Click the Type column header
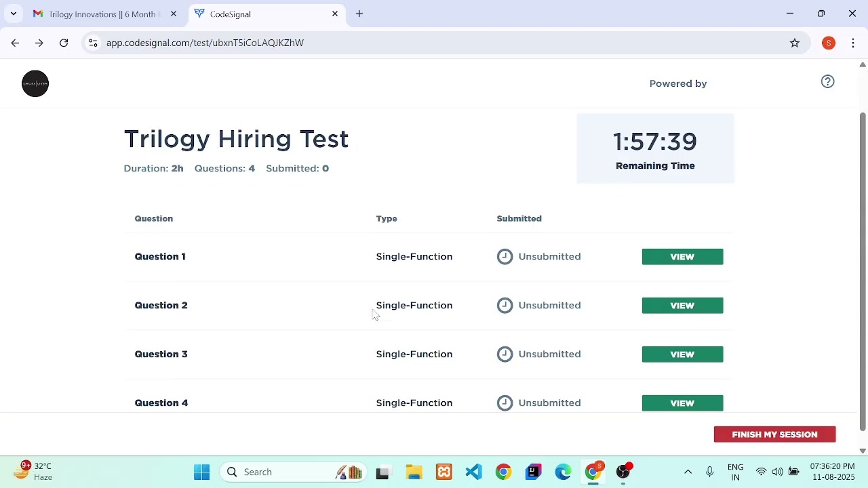This screenshot has width=868, height=488. [387, 218]
